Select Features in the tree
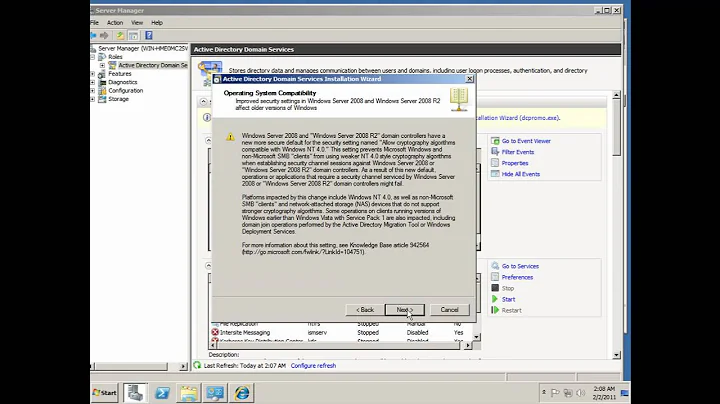Screen dimensions: 720x404 click(x=120, y=73)
